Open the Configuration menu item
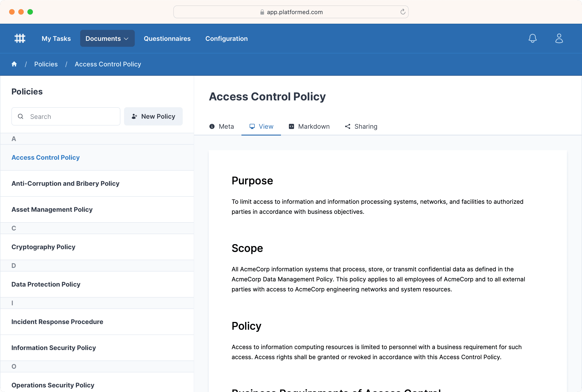Viewport: 582px width, 392px height. (226, 39)
